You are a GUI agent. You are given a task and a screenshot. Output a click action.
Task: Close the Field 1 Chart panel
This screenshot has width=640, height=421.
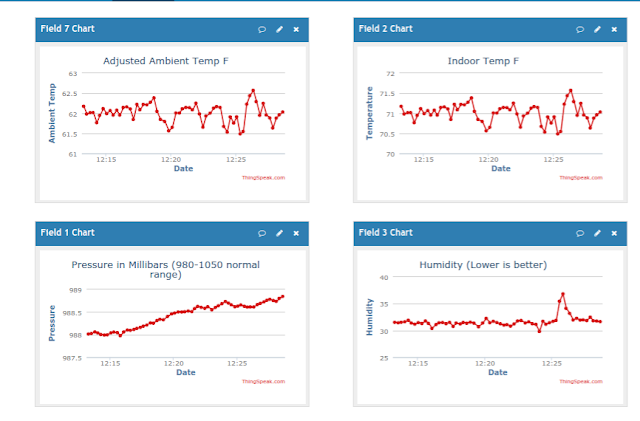click(296, 233)
